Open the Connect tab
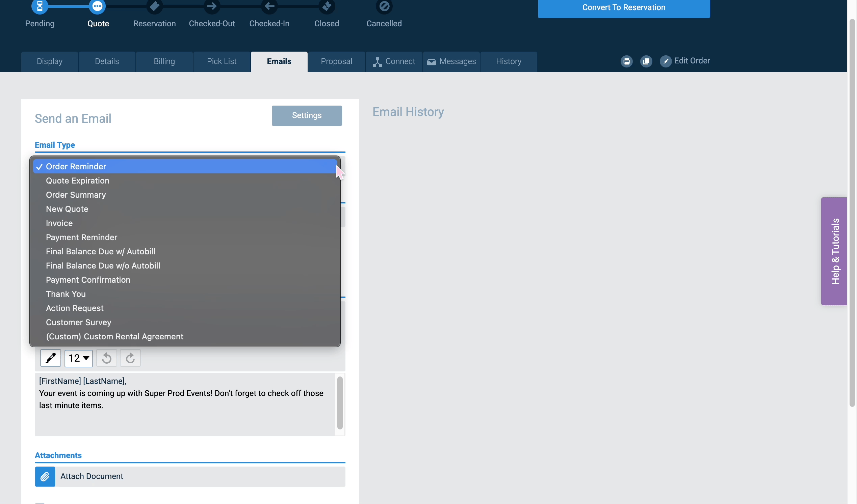This screenshot has width=857, height=504. pos(394,61)
